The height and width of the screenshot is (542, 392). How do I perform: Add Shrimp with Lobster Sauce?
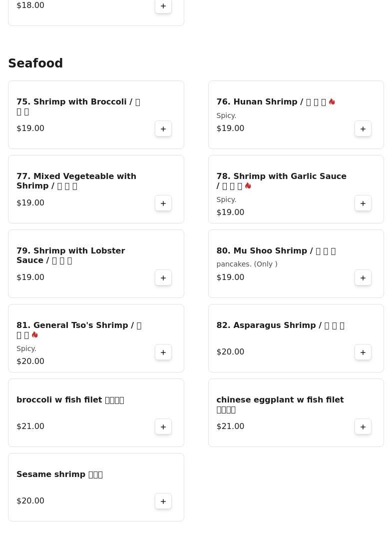[163, 278]
